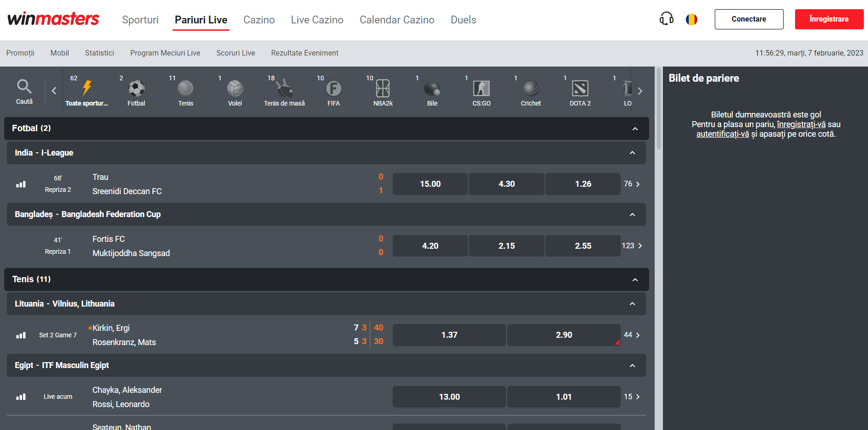Open the Duels tab
This screenshot has width=868, height=430.
(463, 20)
